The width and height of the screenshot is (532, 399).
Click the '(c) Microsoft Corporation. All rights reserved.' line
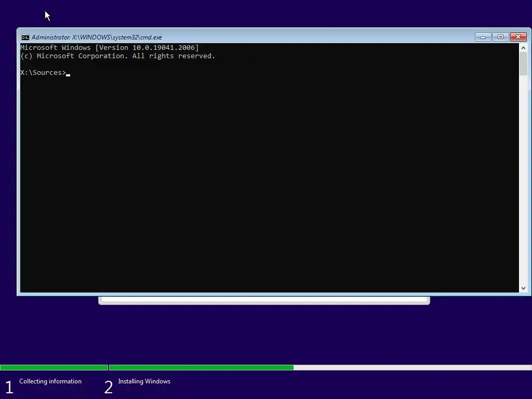[x=118, y=56]
